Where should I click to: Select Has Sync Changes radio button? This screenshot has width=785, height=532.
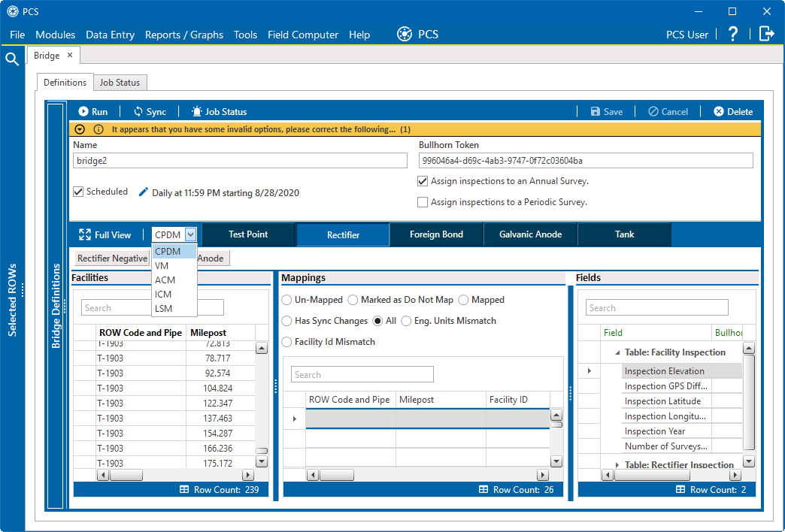pyautogui.click(x=287, y=321)
